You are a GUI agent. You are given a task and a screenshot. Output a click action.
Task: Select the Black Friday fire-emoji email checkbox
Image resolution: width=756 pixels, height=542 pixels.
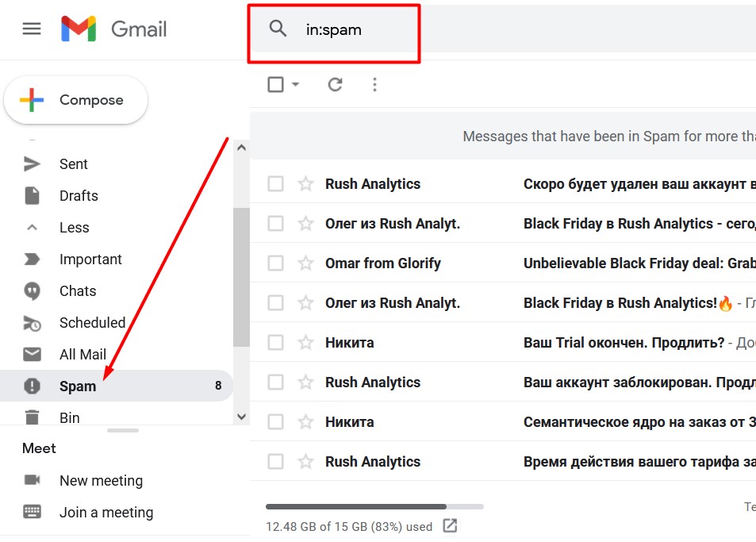pyautogui.click(x=275, y=303)
